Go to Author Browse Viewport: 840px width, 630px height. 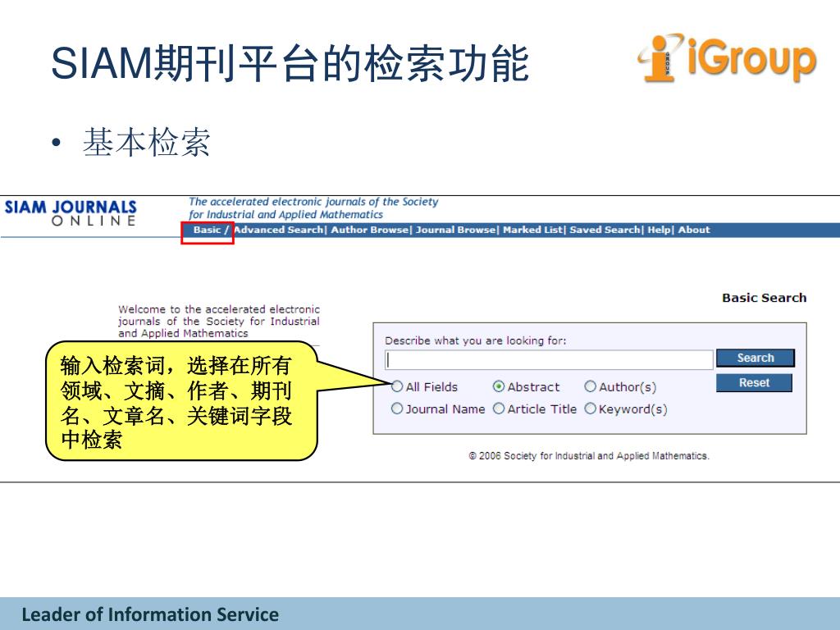[369, 230]
